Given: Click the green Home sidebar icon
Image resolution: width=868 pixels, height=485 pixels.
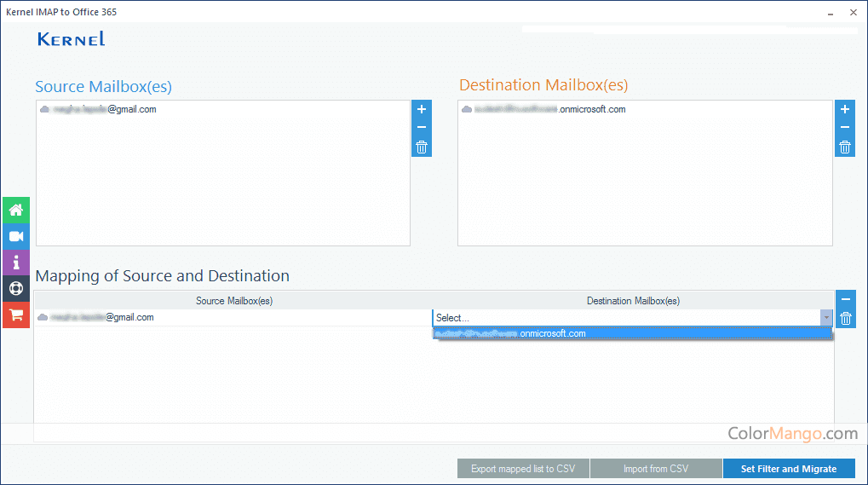Looking at the screenshot, I should click(15, 210).
